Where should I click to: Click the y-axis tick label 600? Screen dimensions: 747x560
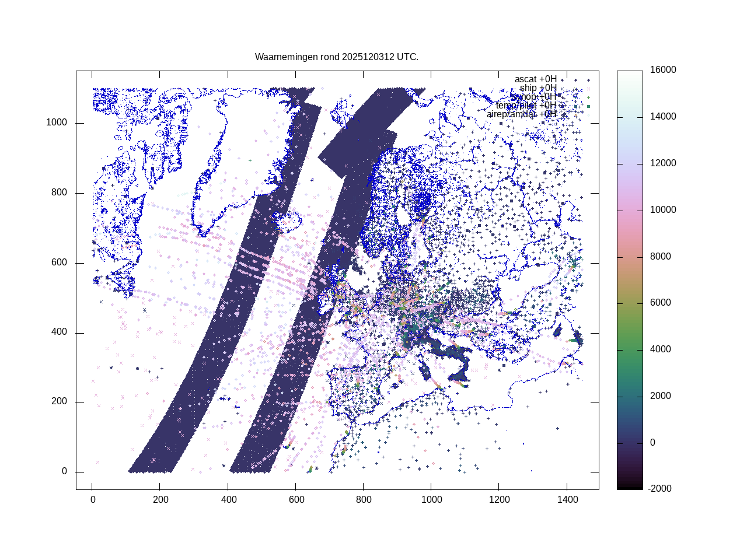(x=59, y=263)
